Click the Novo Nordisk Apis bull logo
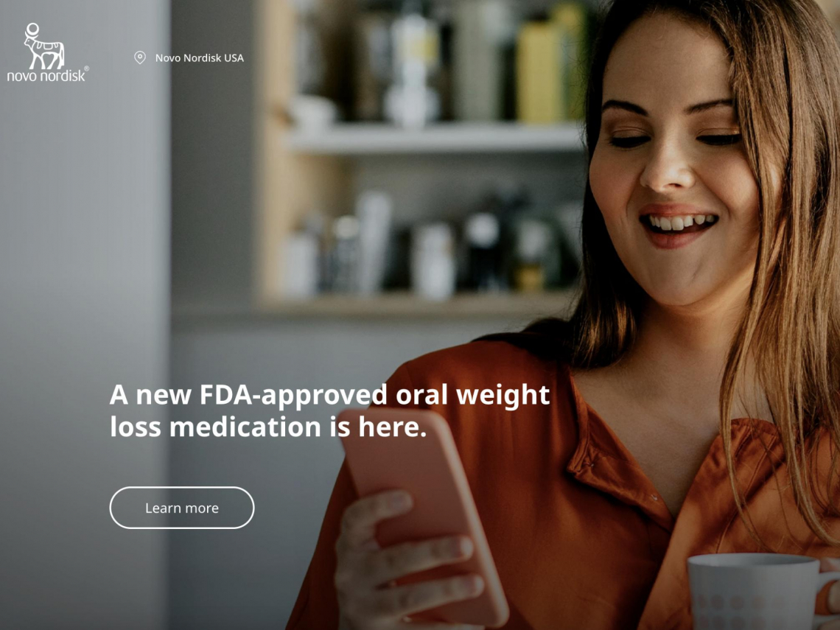 [44, 46]
